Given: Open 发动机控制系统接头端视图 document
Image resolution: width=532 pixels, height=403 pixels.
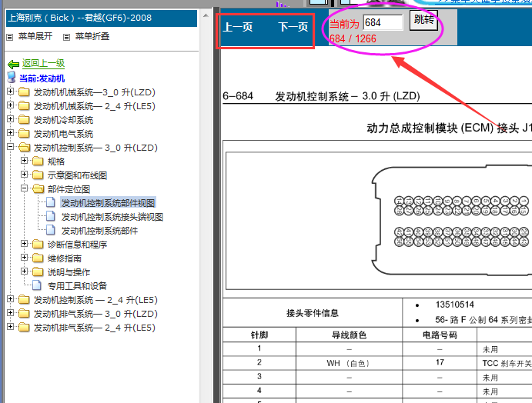Looking at the screenshot, I should (x=112, y=217).
